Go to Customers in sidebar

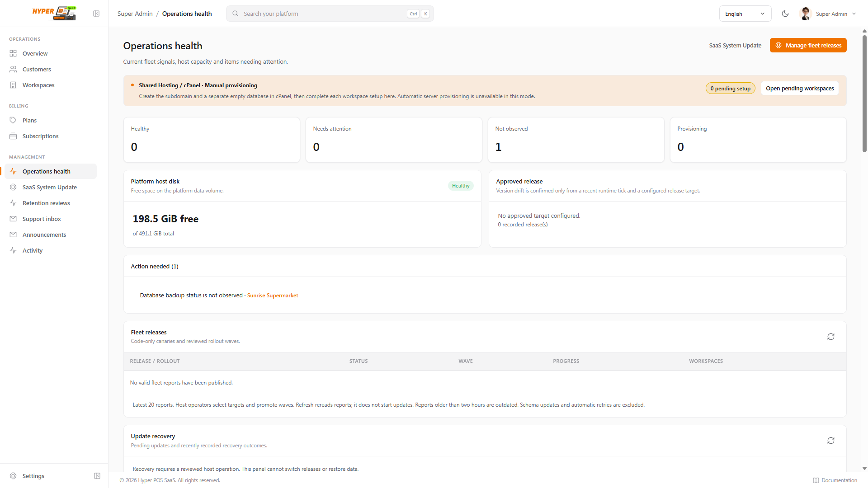tap(51, 69)
